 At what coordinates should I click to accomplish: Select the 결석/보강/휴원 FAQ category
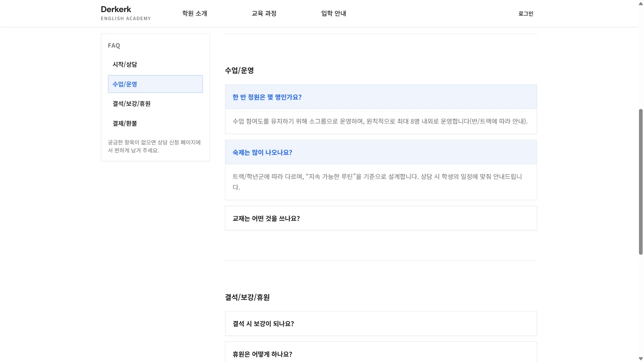point(131,104)
